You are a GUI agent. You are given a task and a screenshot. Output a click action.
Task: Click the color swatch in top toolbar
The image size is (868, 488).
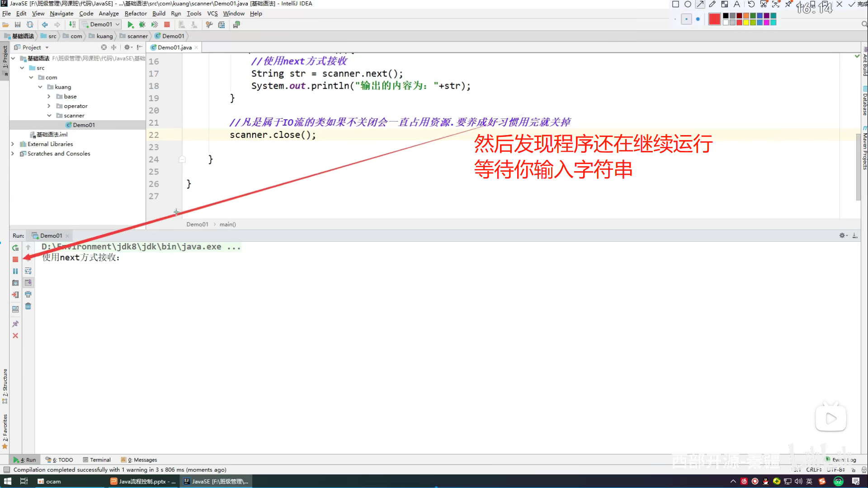click(714, 19)
